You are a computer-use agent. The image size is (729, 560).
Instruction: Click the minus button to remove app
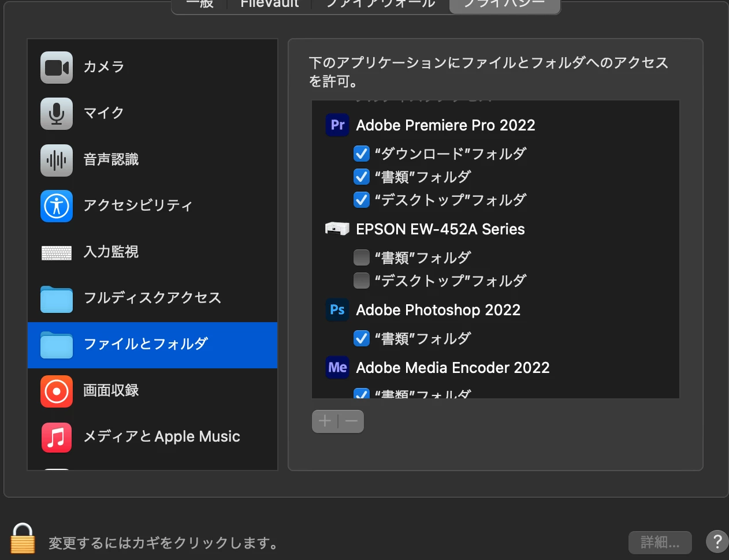351,421
